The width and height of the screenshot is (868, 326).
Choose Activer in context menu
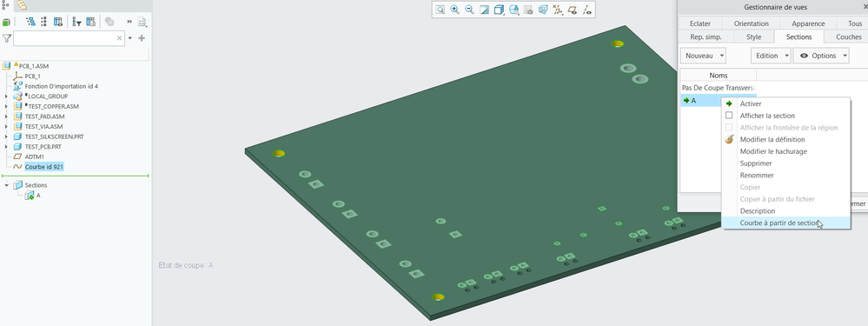pos(785,103)
